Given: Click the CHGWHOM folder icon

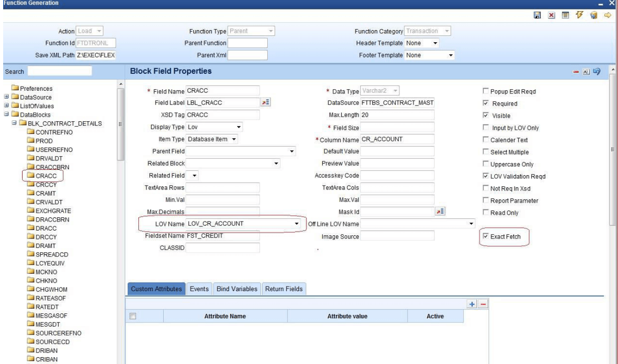Looking at the screenshot, I should 31,289.
